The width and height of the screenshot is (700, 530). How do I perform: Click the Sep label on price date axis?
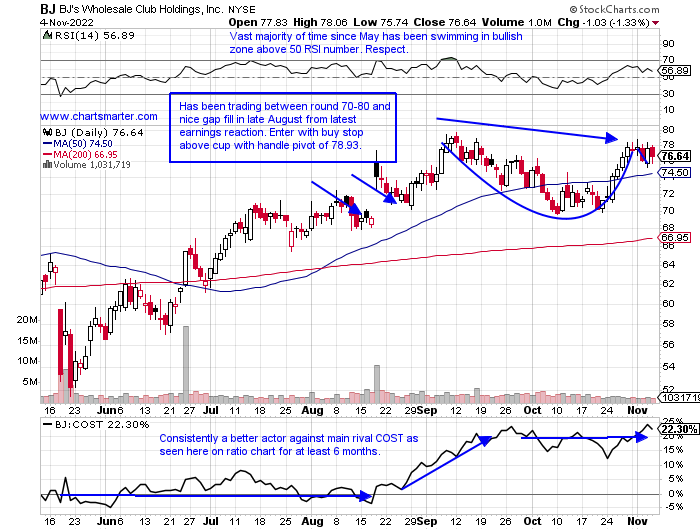click(x=428, y=410)
